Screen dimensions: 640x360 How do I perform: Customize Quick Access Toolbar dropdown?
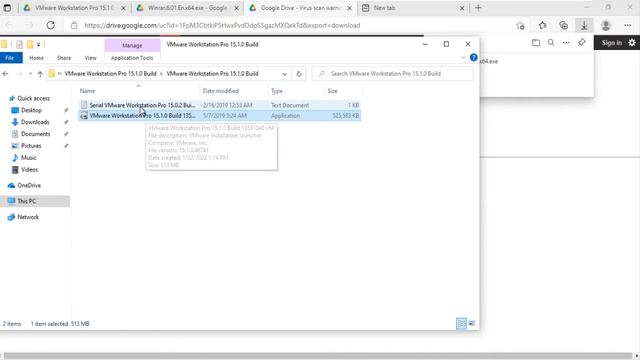pos(38,44)
